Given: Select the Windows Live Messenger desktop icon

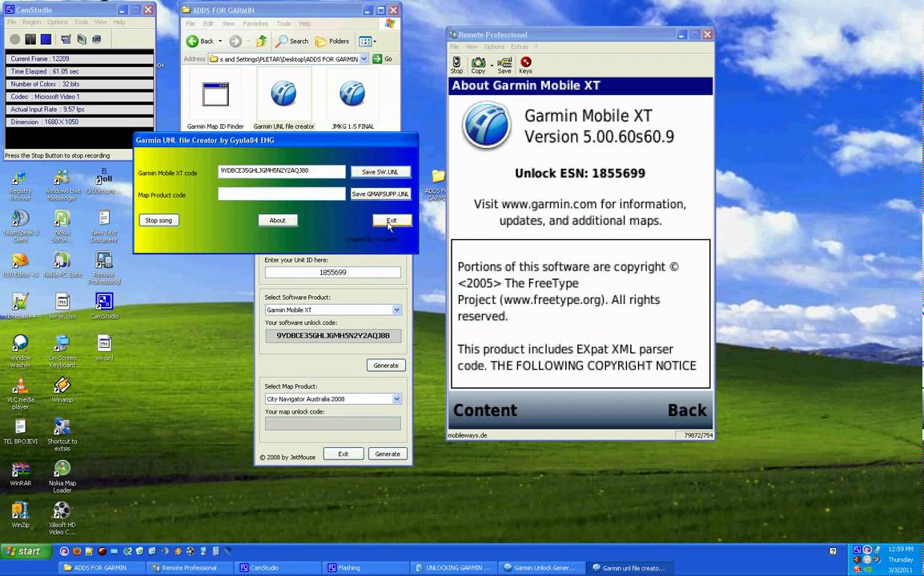Looking at the screenshot, I should [62, 185].
